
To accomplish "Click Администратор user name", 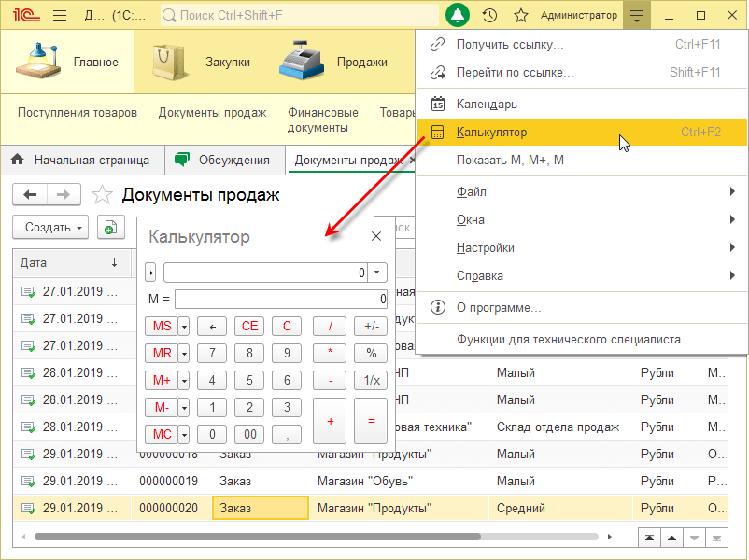I will (x=578, y=15).
